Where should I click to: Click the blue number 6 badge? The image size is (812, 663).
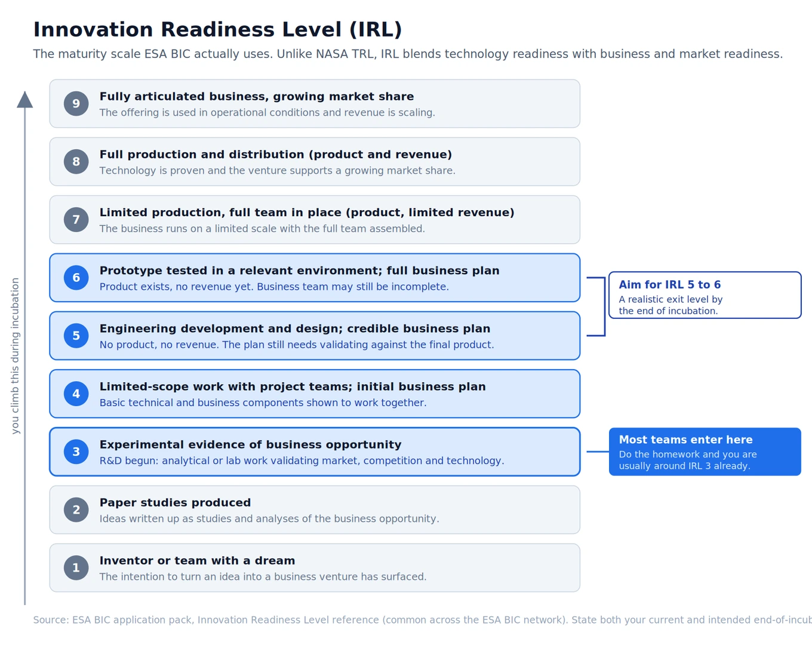[x=76, y=277]
